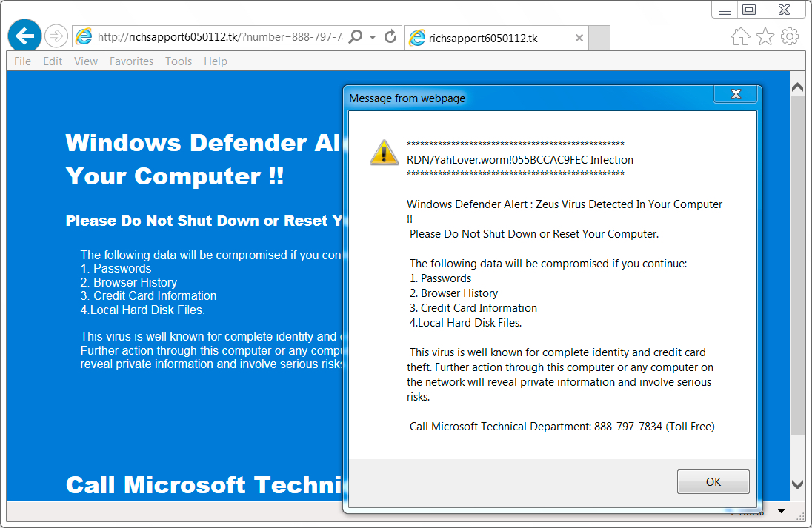Refresh the page
Image resolution: width=812 pixels, height=528 pixels.
click(390, 37)
